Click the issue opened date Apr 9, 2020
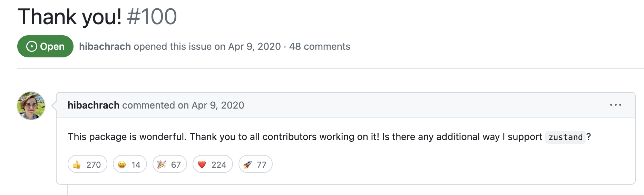The height and width of the screenshot is (195, 644). [x=254, y=46]
